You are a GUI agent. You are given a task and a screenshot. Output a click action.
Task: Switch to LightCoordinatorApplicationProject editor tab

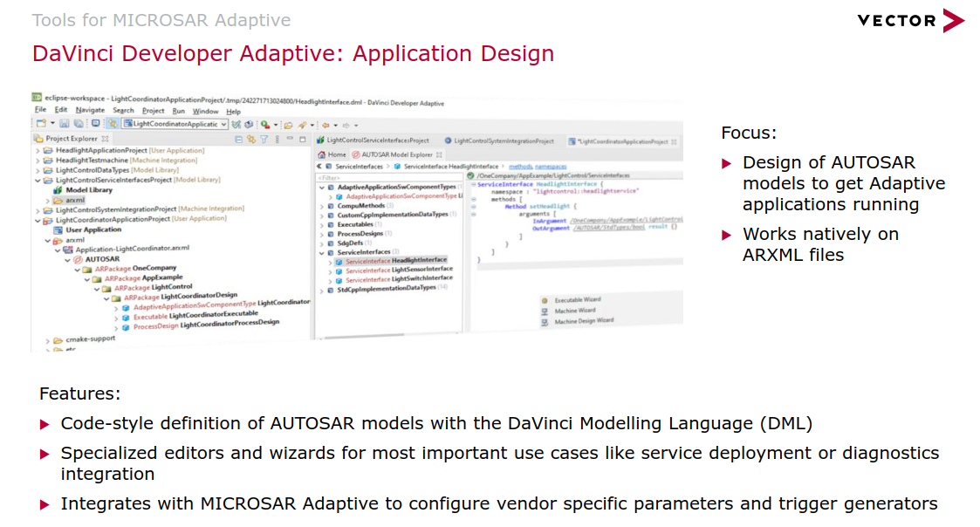[622, 141]
